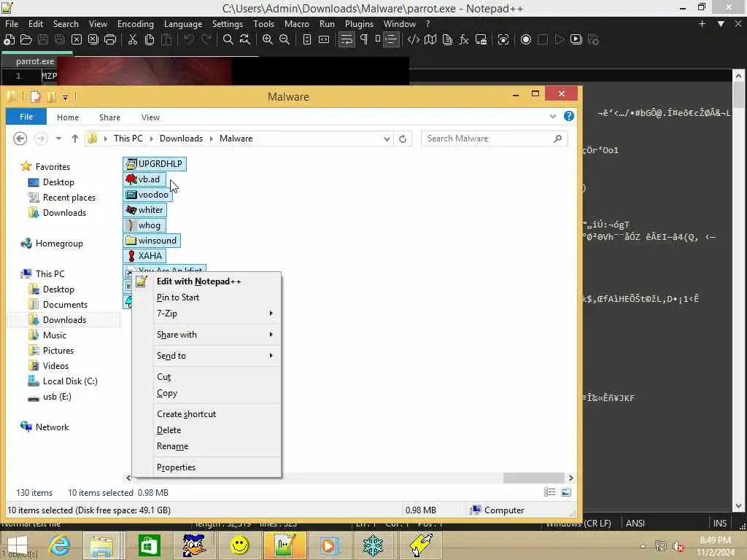Image resolution: width=747 pixels, height=560 pixels.
Task: Toggle vertical scroll sync icon
Action: tap(307, 40)
